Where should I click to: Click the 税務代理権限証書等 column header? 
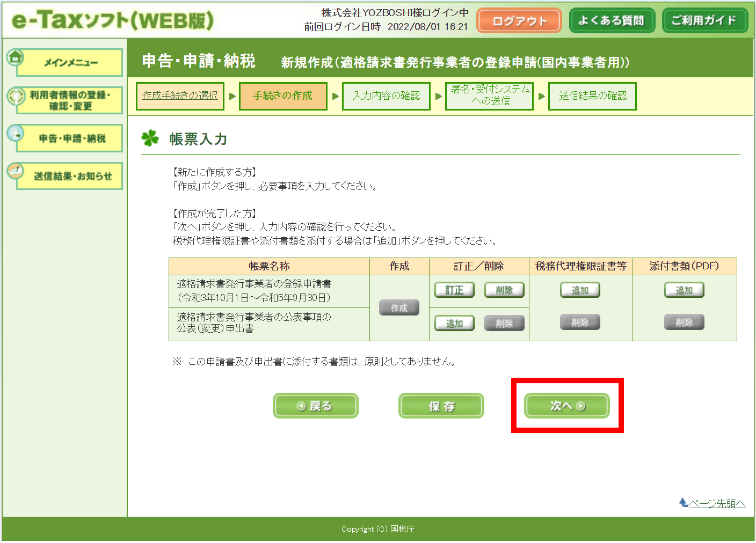tap(581, 266)
